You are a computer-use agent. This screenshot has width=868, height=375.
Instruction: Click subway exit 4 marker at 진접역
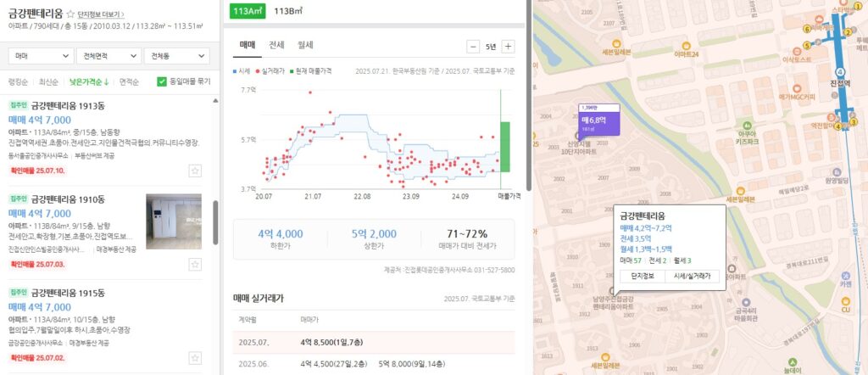coord(838,127)
